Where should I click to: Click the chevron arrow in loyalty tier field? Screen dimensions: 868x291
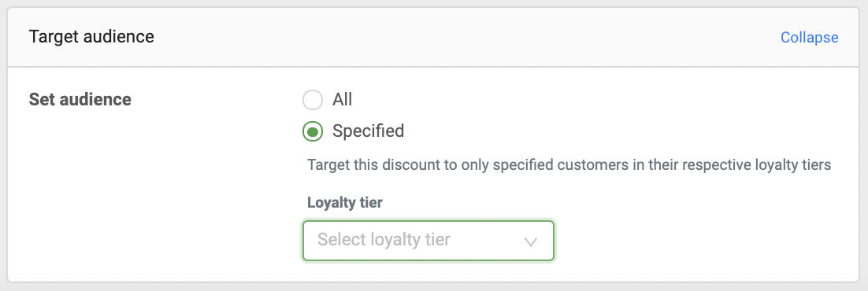click(x=530, y=241)
